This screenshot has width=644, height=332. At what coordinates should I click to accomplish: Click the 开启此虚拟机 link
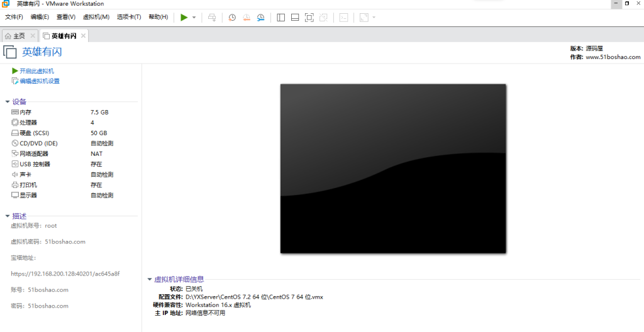click(x=36, y=71)
